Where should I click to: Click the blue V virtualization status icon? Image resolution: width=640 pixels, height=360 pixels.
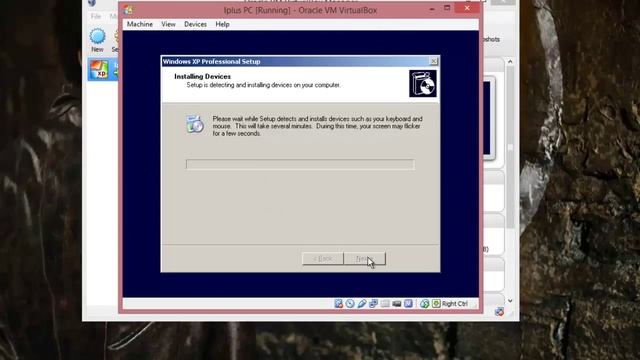click(x=408, y=304)
